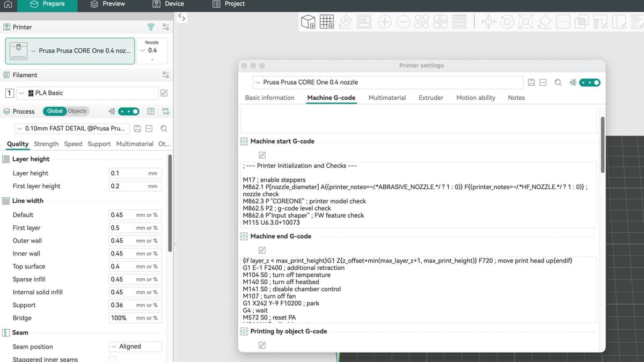Viewport: 644px width, 362px height.
Task: Open filament settings sliders icon
Action: [x=166, y=75]
